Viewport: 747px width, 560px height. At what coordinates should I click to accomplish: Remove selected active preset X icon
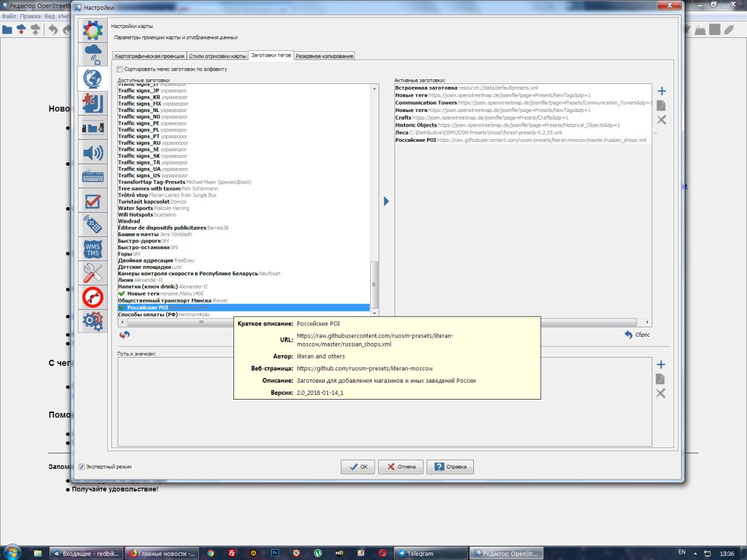tap(661, 120)
